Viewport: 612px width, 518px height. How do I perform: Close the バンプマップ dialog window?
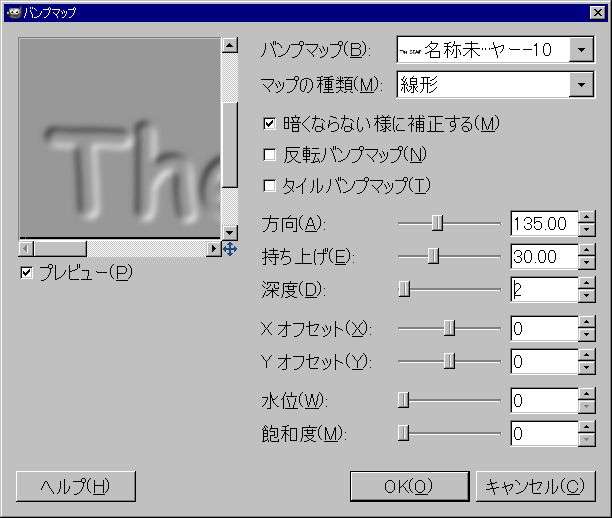click(598, 13)
